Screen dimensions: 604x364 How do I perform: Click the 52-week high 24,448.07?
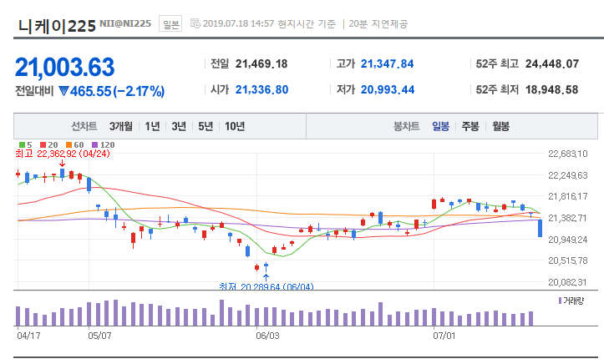552,64
